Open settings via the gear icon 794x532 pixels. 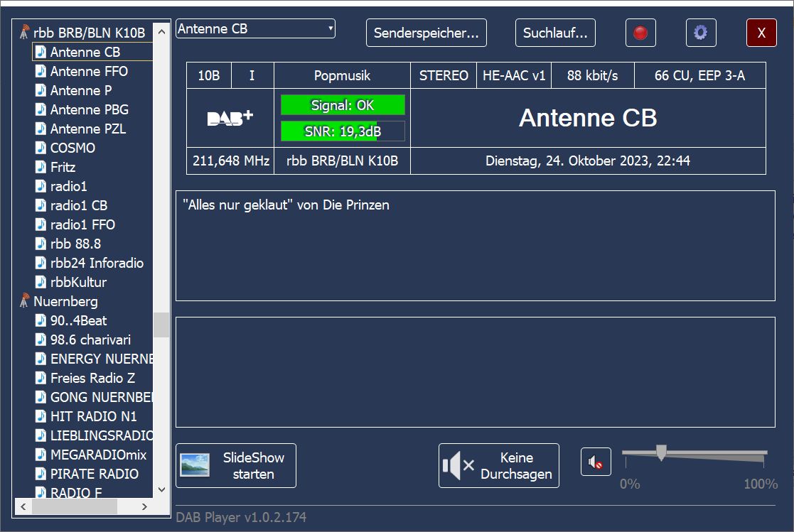(701, 33)
